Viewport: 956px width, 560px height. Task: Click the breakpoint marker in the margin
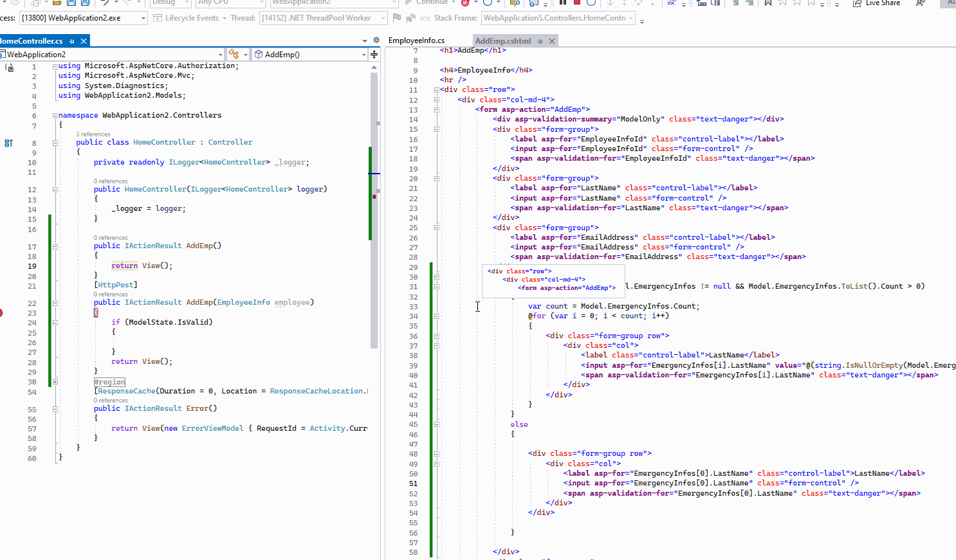(x=1, y=313)
